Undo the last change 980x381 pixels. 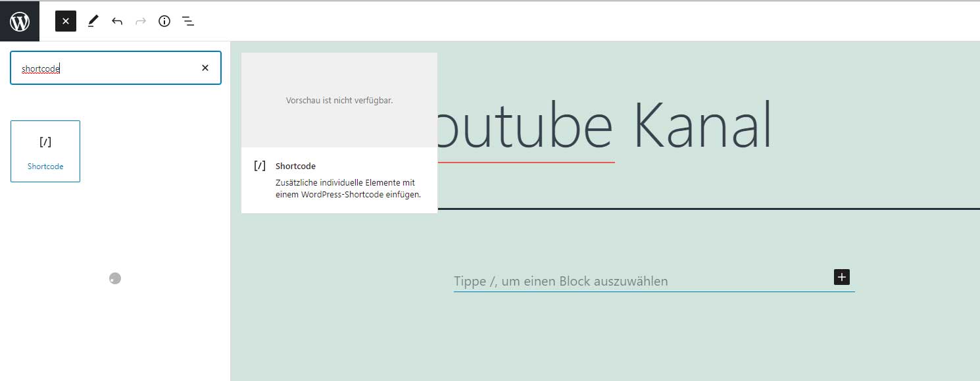coord(117,21)
